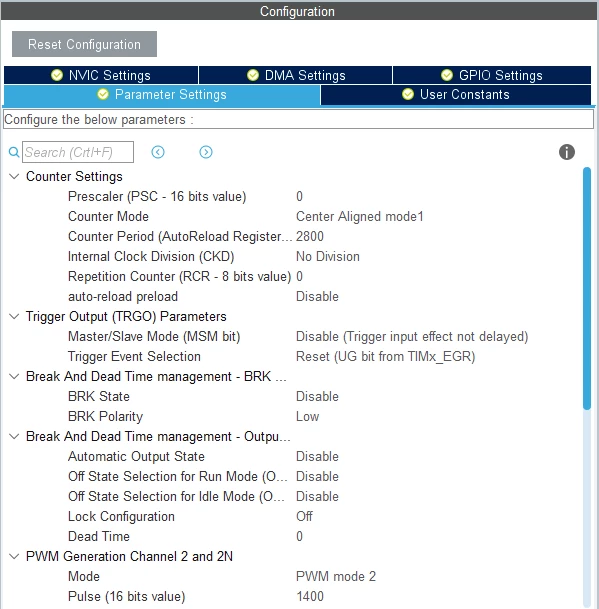The width and height of the screenshot is (599, 609).
Task: Select the BRK State label
Action: tap(99, 397)
